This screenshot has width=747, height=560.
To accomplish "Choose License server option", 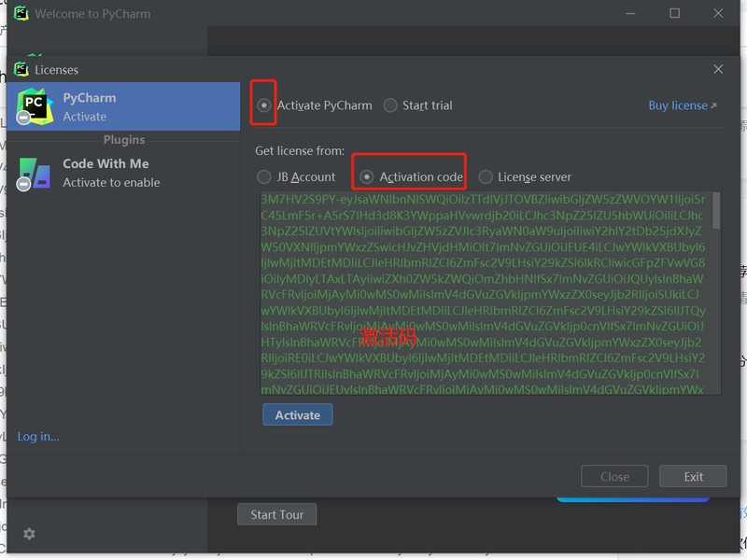I will click(486, 177).
